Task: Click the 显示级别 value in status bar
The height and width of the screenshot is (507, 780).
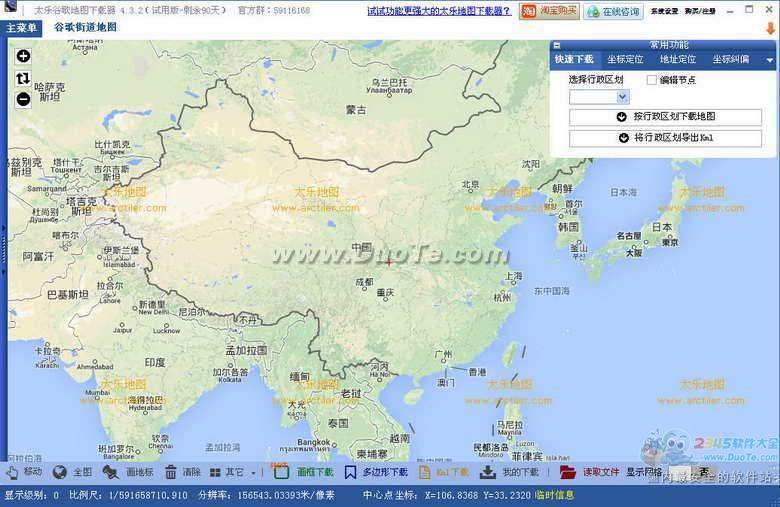Action: (32, 496)
